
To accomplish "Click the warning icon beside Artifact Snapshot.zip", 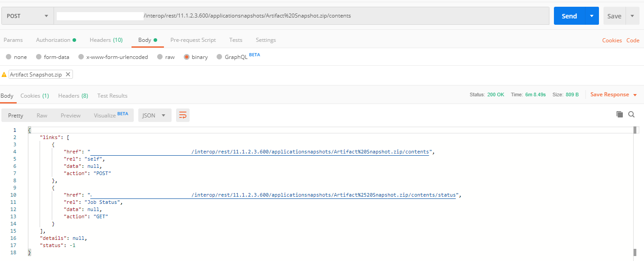I will click(5, 74).
